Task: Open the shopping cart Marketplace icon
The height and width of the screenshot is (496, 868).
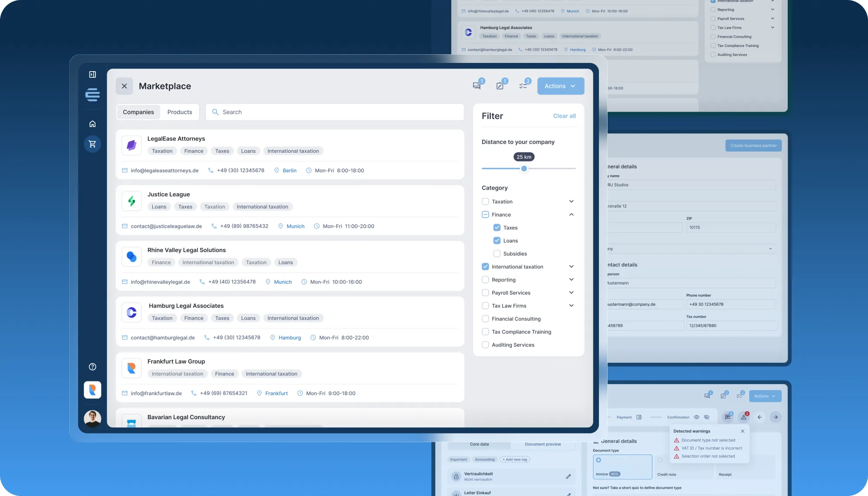Action: (92, 144)
